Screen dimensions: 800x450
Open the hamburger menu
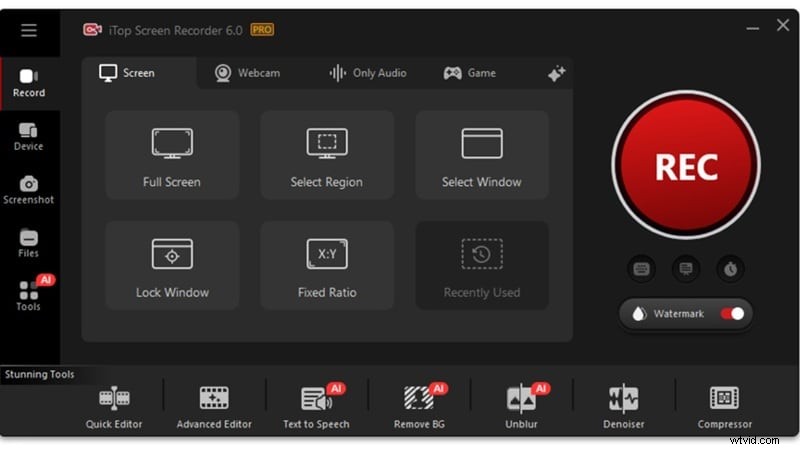29,30
